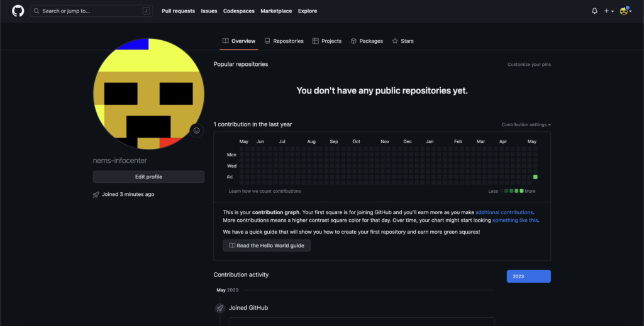Open Marketplace in top navigation
The height and width of the screenshot is (326, 644).
coord(276,11)
